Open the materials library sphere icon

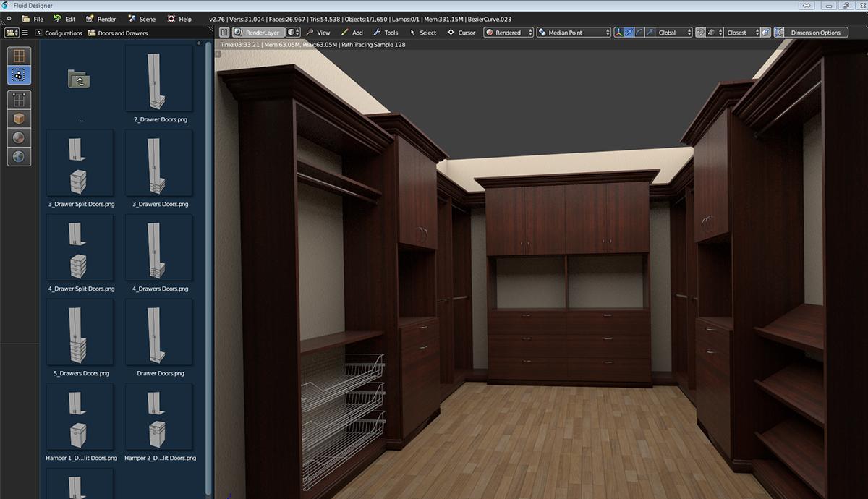click(x=19, y=137)
